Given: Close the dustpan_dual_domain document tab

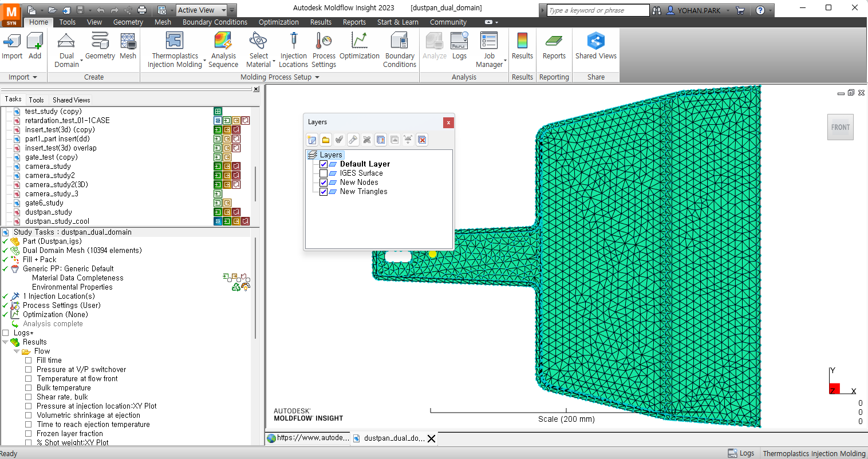Looking at the screenshot, I should (432, 438).
